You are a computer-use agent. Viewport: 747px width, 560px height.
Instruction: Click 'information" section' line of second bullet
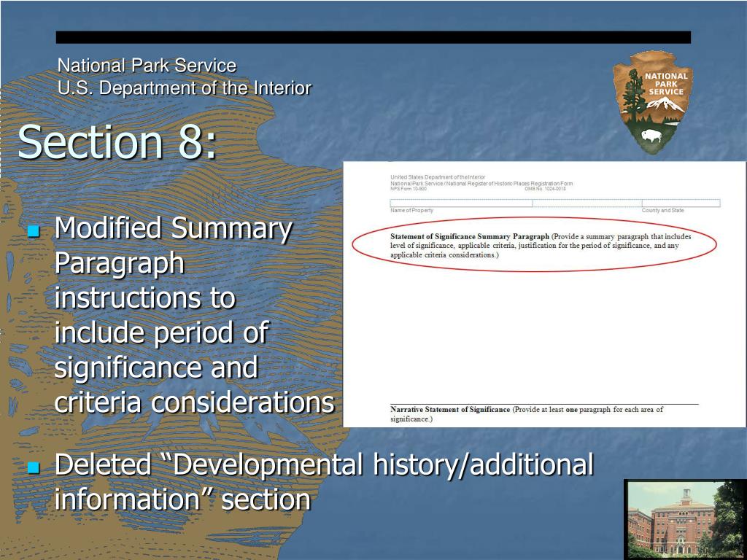[x=182, y=499]
